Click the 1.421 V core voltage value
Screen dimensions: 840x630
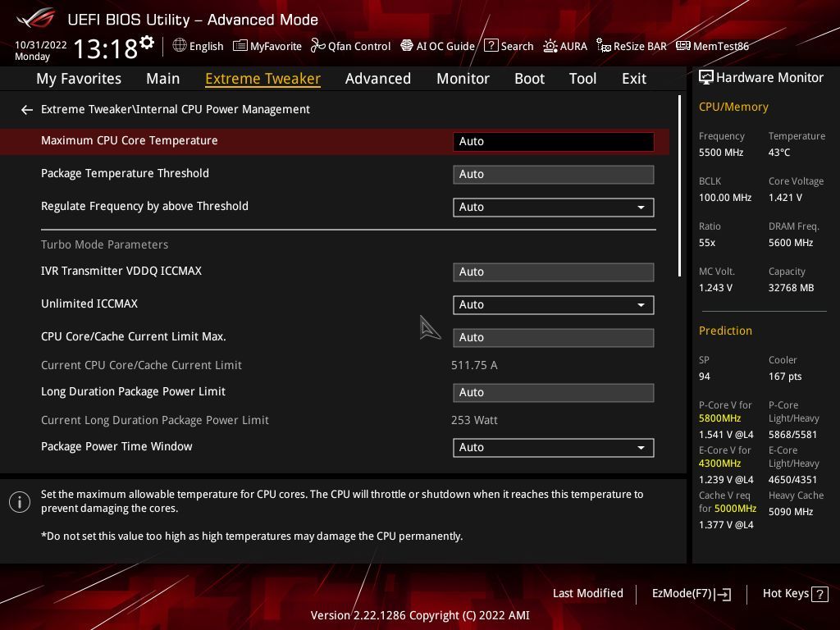785,198
